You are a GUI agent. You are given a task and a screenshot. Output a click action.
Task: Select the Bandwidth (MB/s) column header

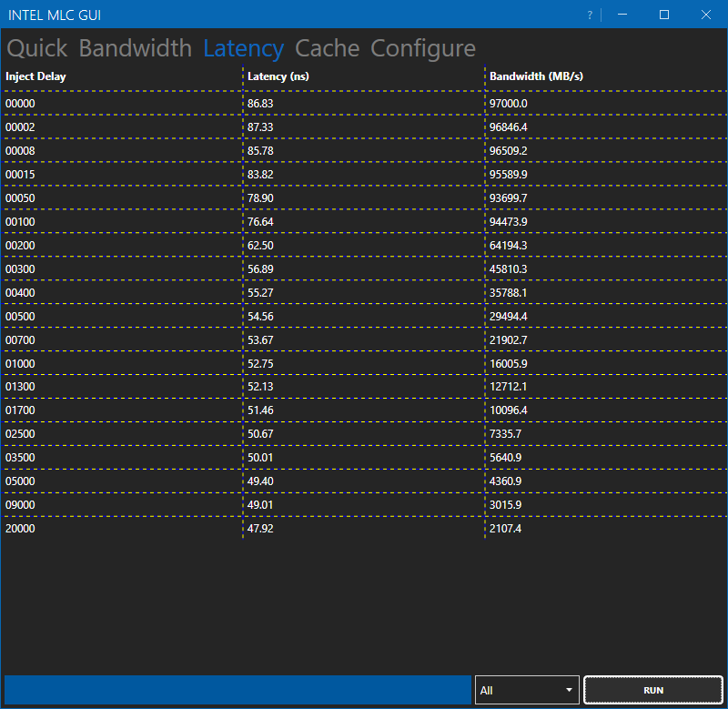(x=536, y=76)
